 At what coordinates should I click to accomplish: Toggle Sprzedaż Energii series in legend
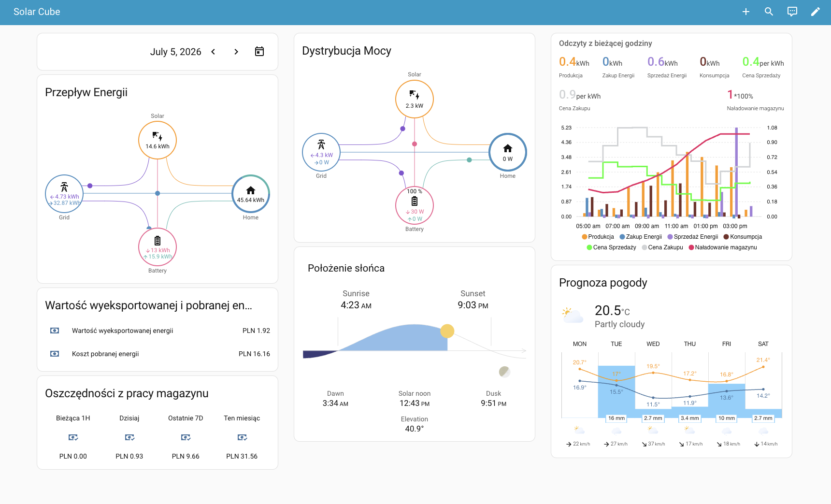pos(693,237)
